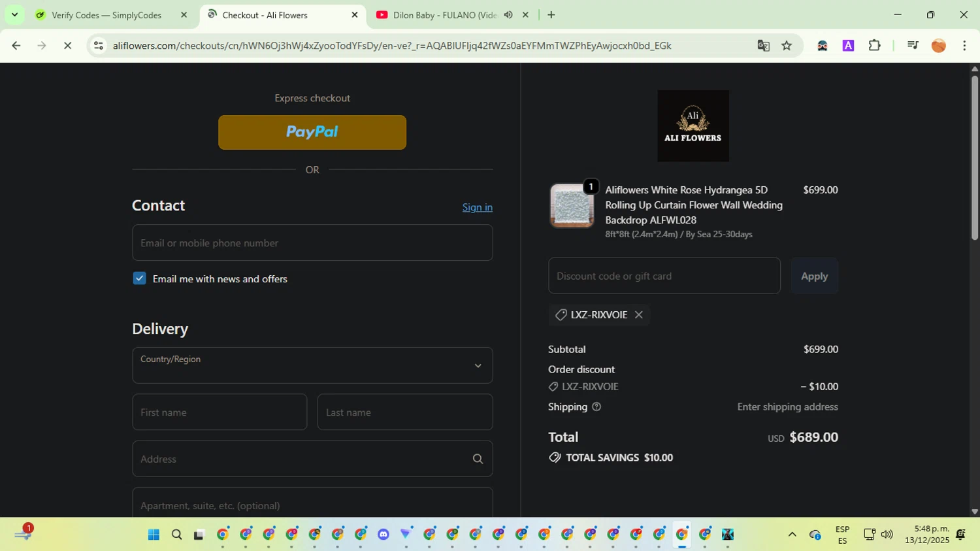Open the network display tray icon
The image size is (980, 551).
869,535
